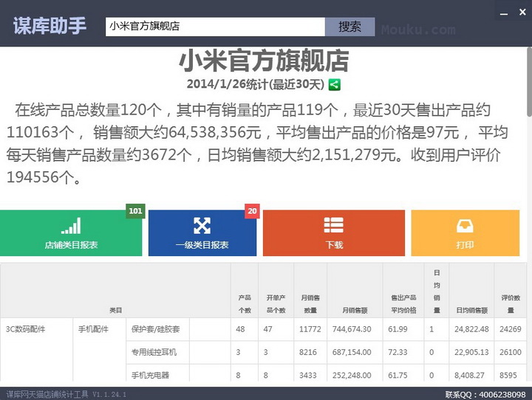
Task: Click the 下载 download tile
Action: (x=334, y=233)
